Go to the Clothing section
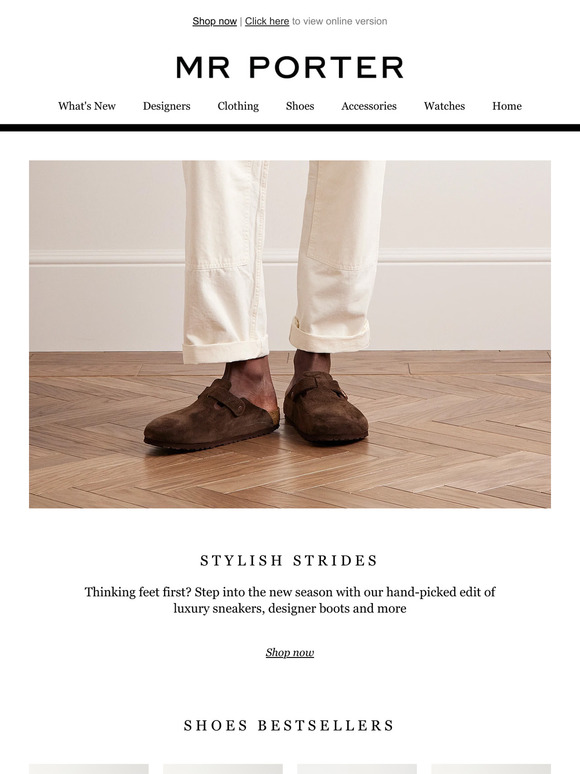 pos(238,106)
